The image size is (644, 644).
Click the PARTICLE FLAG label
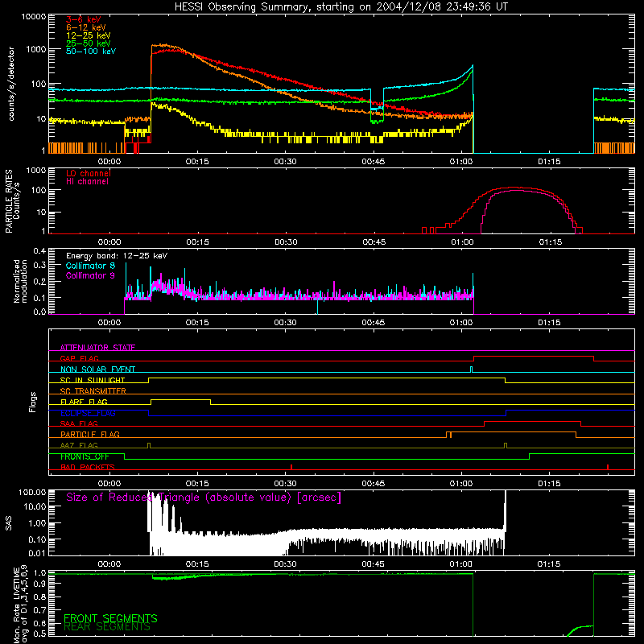pyautogui.click(x=90, y=434)
